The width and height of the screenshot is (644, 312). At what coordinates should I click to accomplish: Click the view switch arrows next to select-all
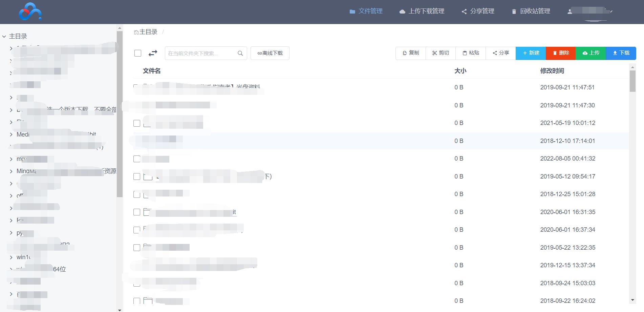[153, 53]
